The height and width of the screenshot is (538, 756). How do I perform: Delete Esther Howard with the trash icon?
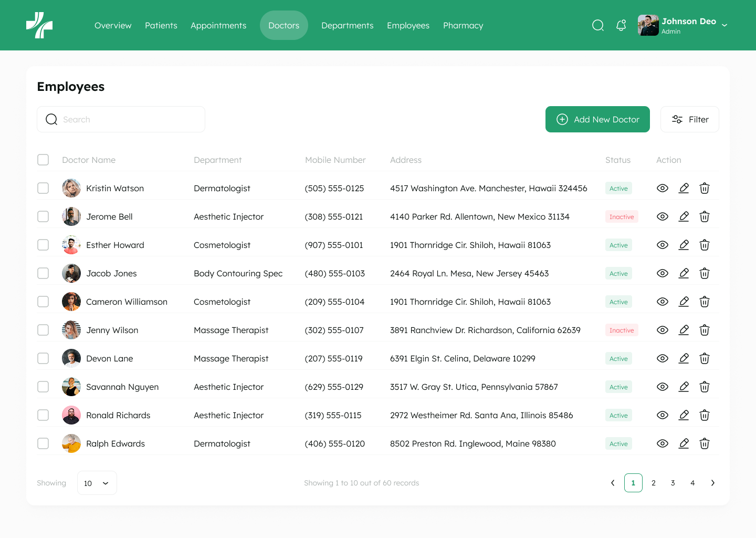(x=705, y=245)
